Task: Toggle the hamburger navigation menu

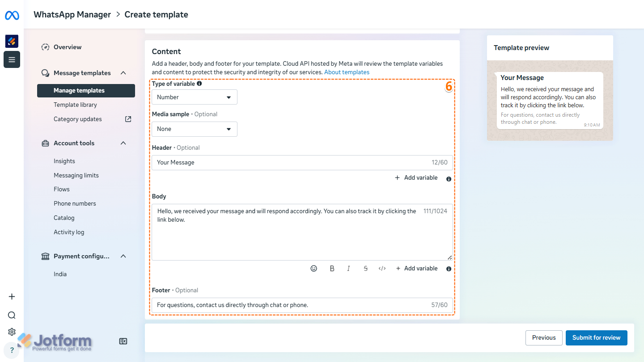Action: pyautogui.click(x=12, y=59)
